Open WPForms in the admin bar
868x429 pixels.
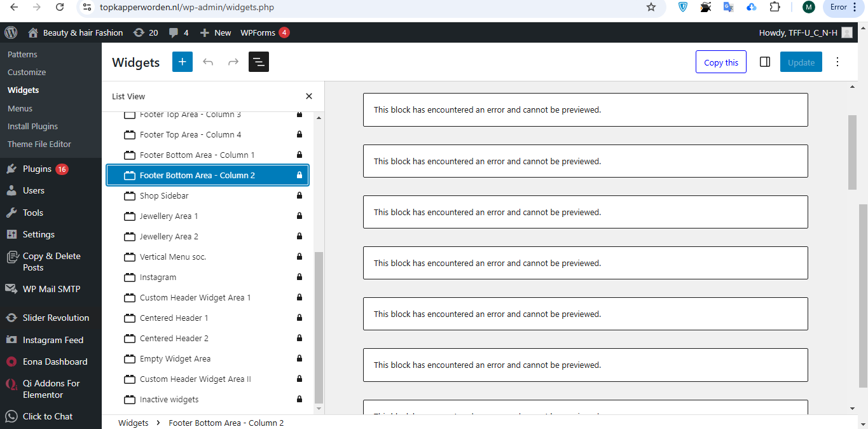(x=265, y=32)
